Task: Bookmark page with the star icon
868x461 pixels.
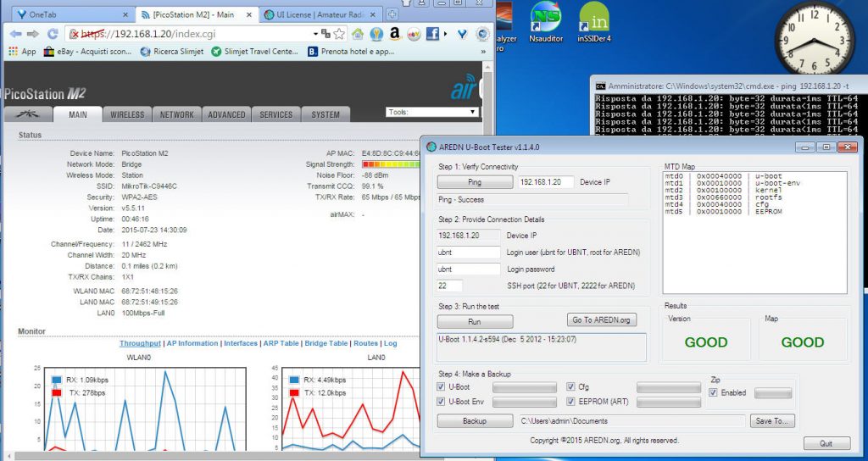Action: pos(339,34)
